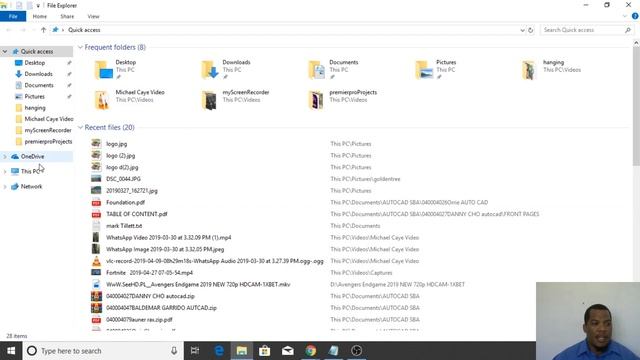Select Desktop in the navigation pane

tap(35, 63)
